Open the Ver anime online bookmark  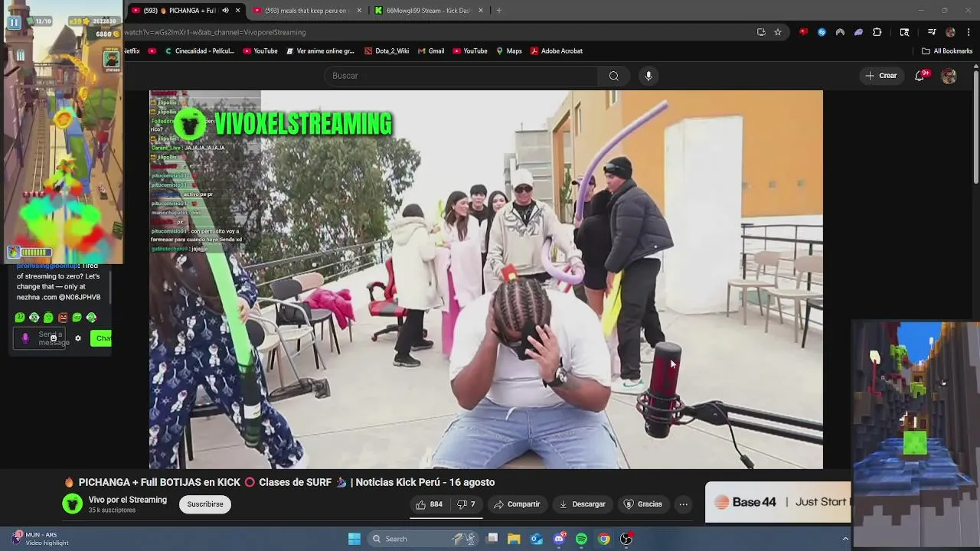click(320, 51)
